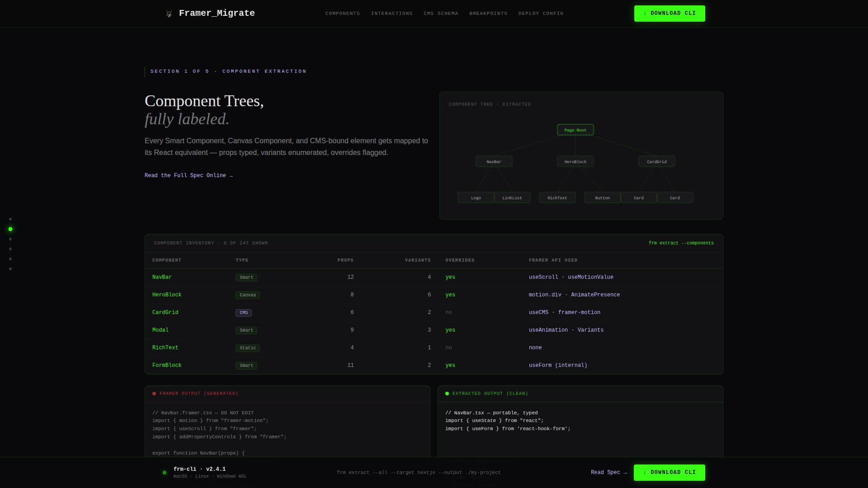Click the green frm-cli status dot
This screenshot has width=868, height=488.
[x=165, y=473]
